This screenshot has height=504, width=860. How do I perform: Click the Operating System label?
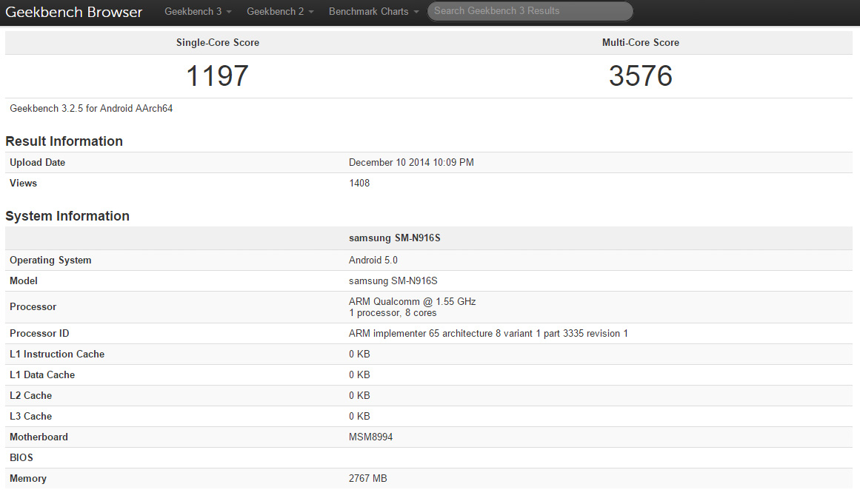[x=50, y=261]
